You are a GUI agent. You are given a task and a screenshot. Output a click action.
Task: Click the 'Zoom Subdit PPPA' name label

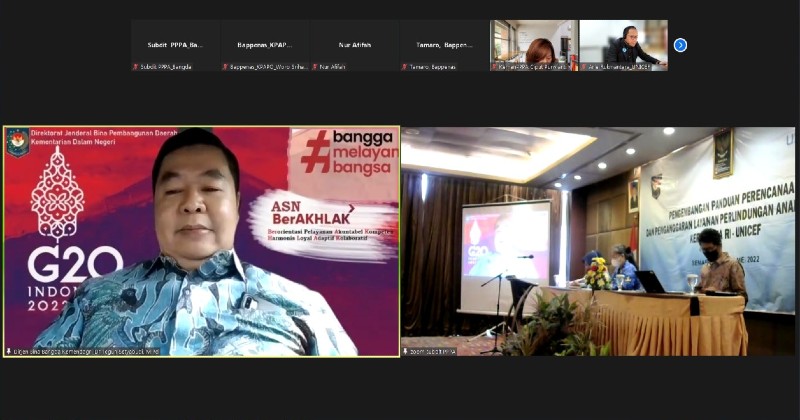point(433,352)
